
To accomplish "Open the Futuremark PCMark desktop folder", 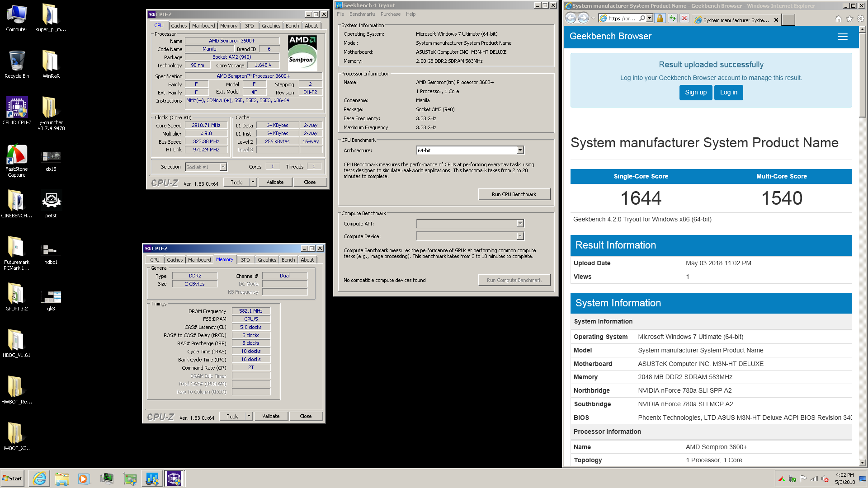I will [x=17, y=253].
